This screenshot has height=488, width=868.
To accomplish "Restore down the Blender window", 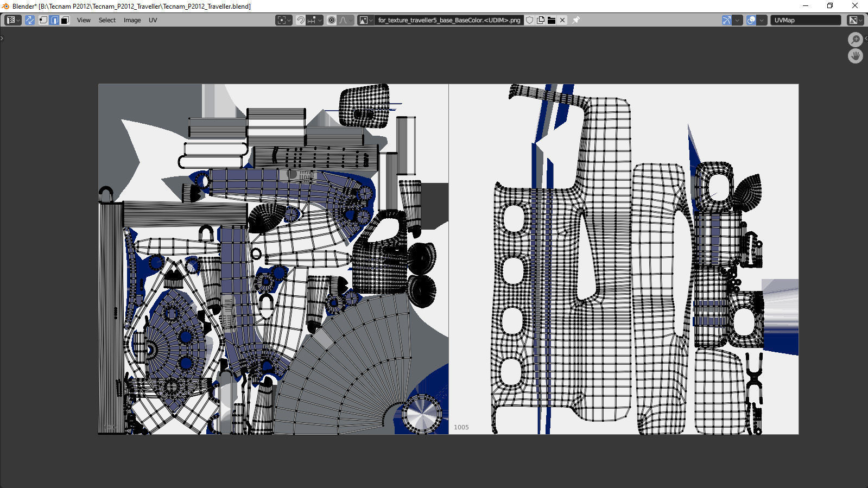I will (830, 6).
